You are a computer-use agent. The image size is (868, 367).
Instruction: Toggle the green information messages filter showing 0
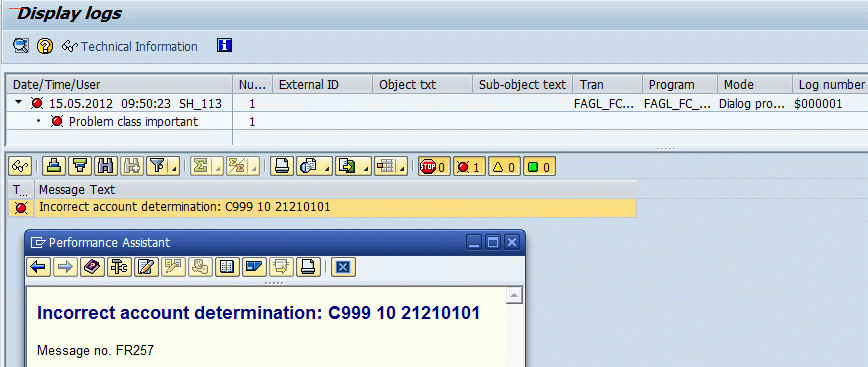[539, 166]
